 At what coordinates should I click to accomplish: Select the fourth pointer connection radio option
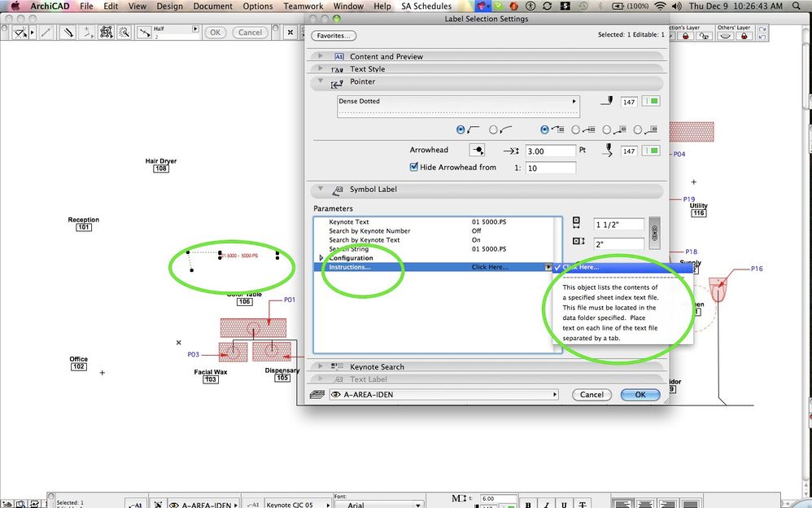pyautogui.click(x=638, y=129)
